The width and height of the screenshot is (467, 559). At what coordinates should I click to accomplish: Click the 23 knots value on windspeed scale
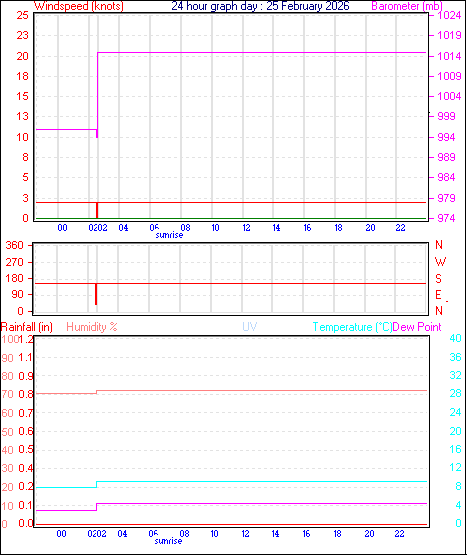(22, 35)
